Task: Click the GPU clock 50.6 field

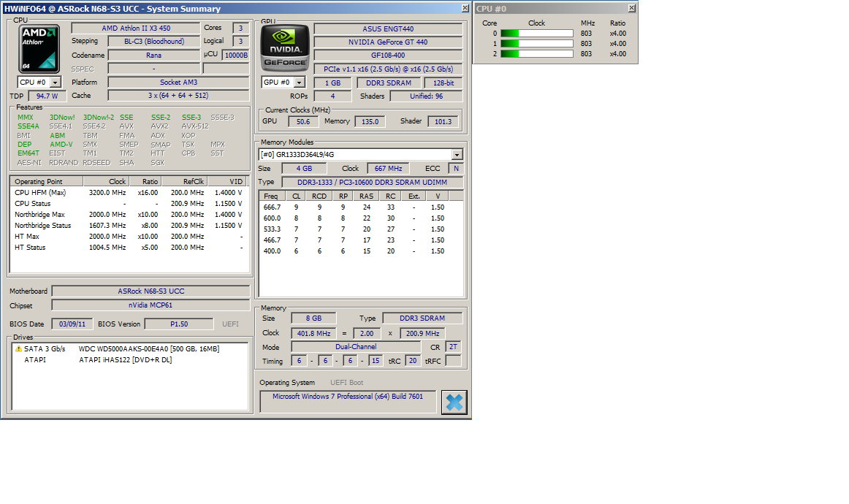Action: (303, 122)
